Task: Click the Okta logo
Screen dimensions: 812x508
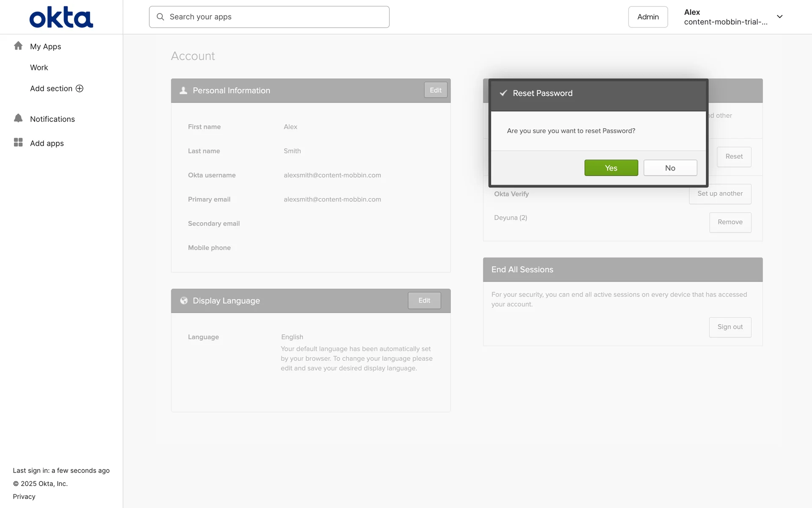Action: (x=61, y=17)
